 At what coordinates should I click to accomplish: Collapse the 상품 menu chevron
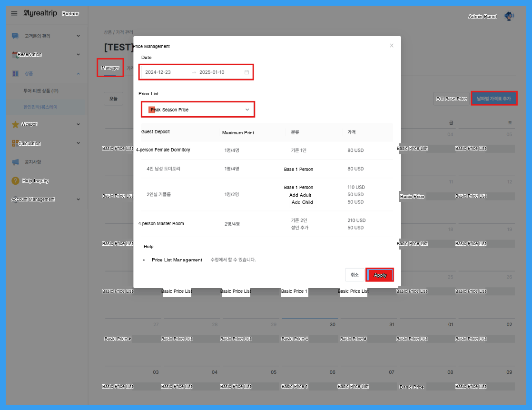pyautogui.click(x=79, y=74)
